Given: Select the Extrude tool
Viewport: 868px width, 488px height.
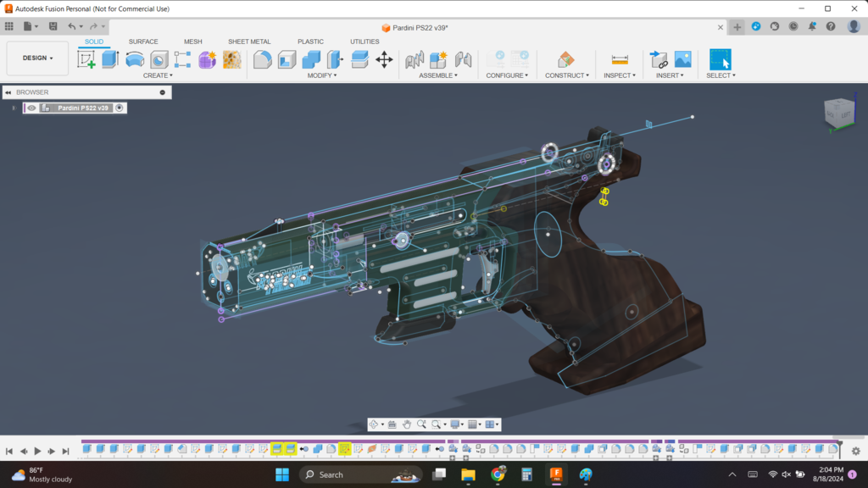Looking at the screenshot, I should [x=108, y=59].
